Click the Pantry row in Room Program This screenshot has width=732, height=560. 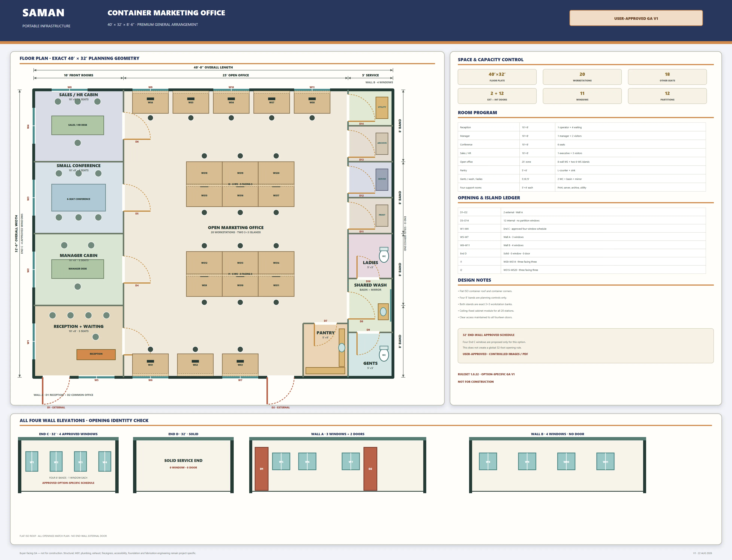582,170
